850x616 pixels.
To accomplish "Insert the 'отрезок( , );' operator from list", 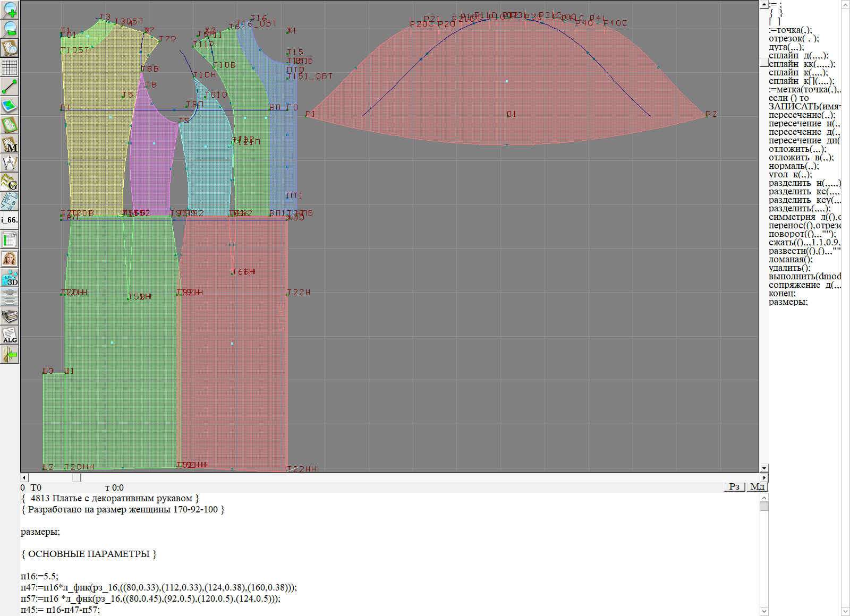I will coord(794,39).
